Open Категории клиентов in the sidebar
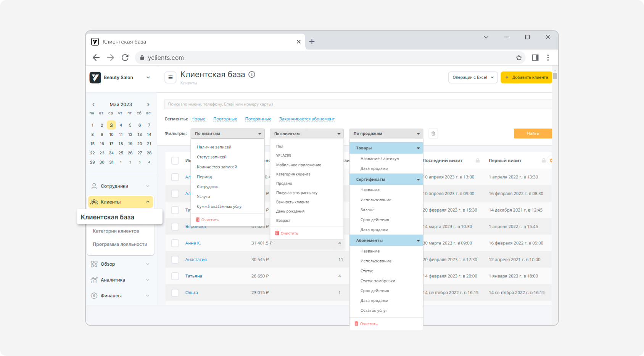Image resolution: width=644 pixels, height=356 pixels. (116, 231)
